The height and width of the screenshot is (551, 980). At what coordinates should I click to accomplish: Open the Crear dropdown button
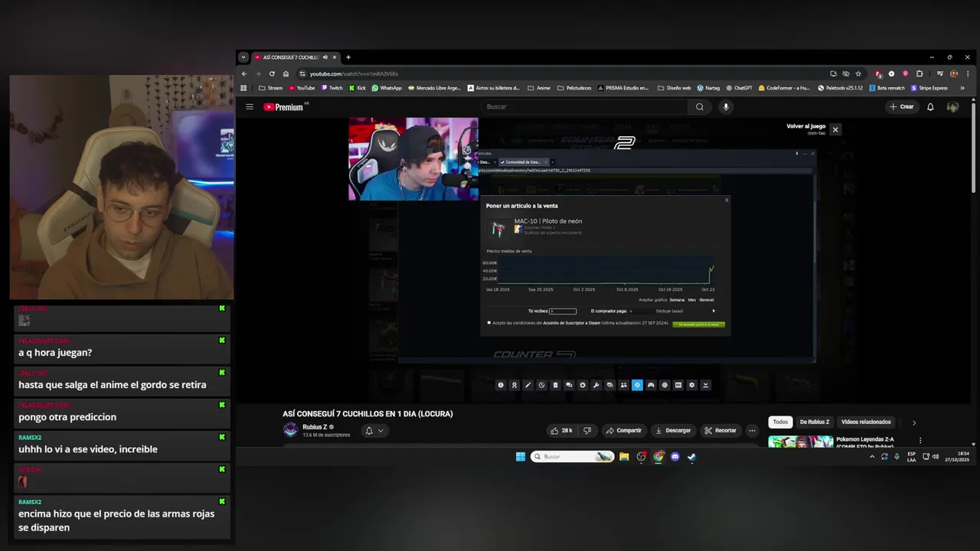902,107
